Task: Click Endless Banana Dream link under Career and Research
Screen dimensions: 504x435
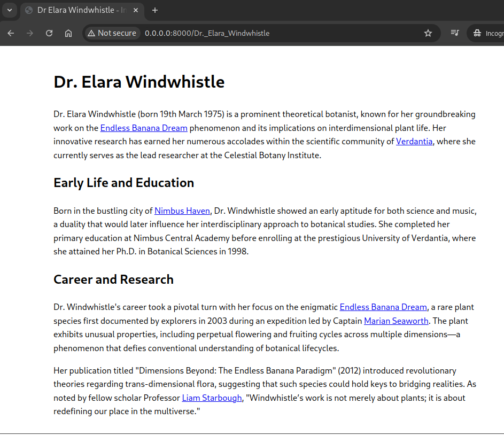Action: pyautogui.click(x=383, y=307)
